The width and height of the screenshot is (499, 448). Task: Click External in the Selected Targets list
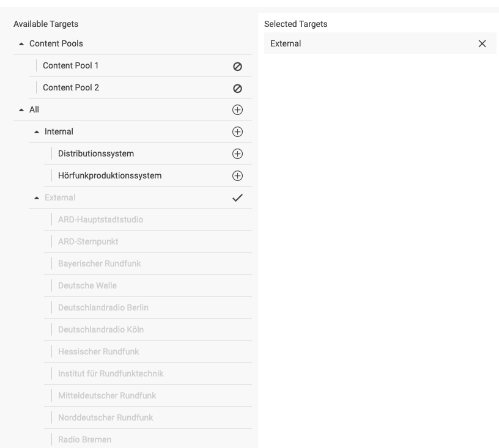[x=286, y=43]
